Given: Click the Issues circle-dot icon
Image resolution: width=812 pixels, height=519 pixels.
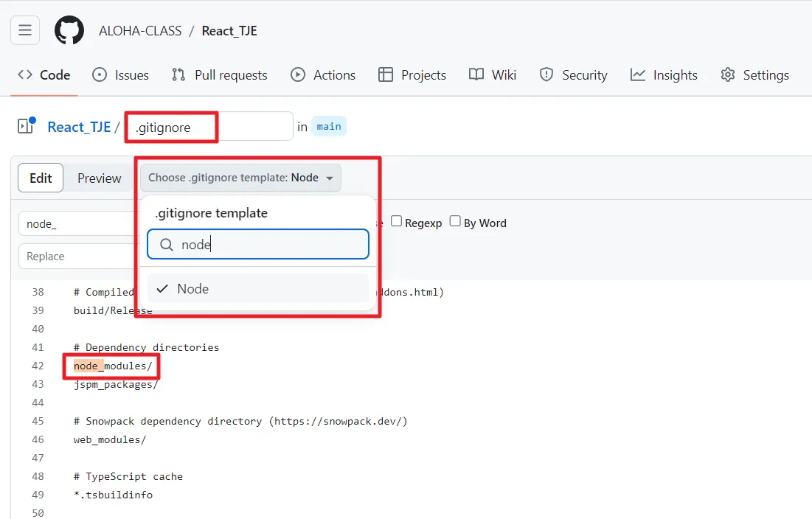Looking at the screenshot, I should click(100, 74).
